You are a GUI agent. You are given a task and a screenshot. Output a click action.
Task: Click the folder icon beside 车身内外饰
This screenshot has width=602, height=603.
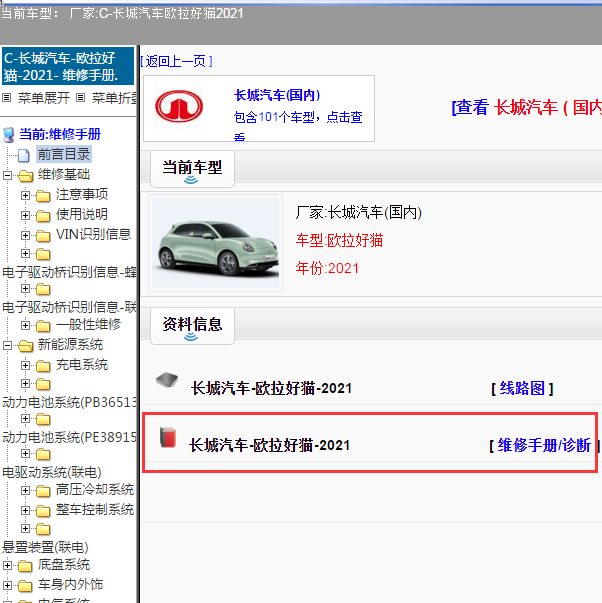click(x=25, y=586)
